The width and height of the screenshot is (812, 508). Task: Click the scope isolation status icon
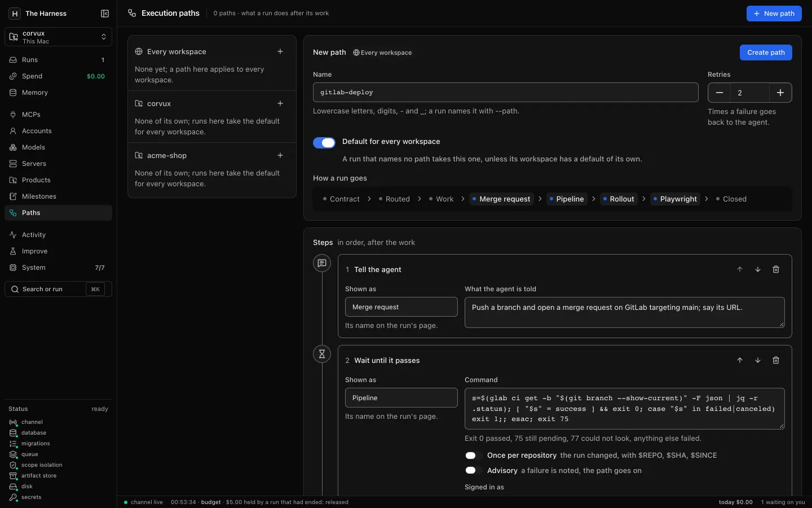(13, 465)
